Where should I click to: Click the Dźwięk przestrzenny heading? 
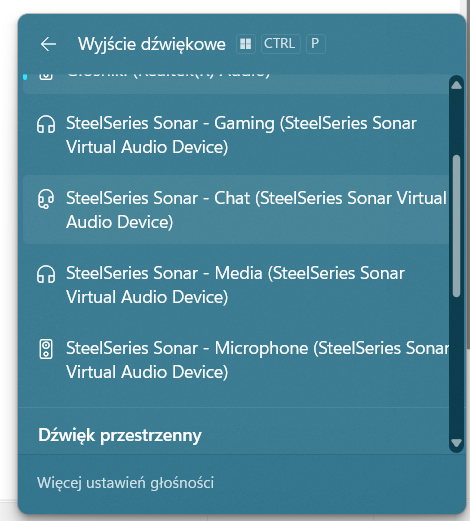tap(120, 435)
